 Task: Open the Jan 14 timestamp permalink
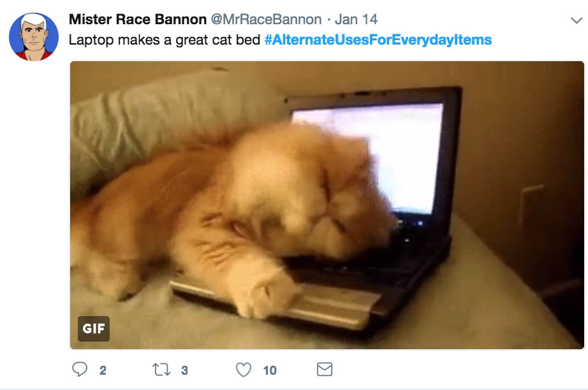(356, 20)
